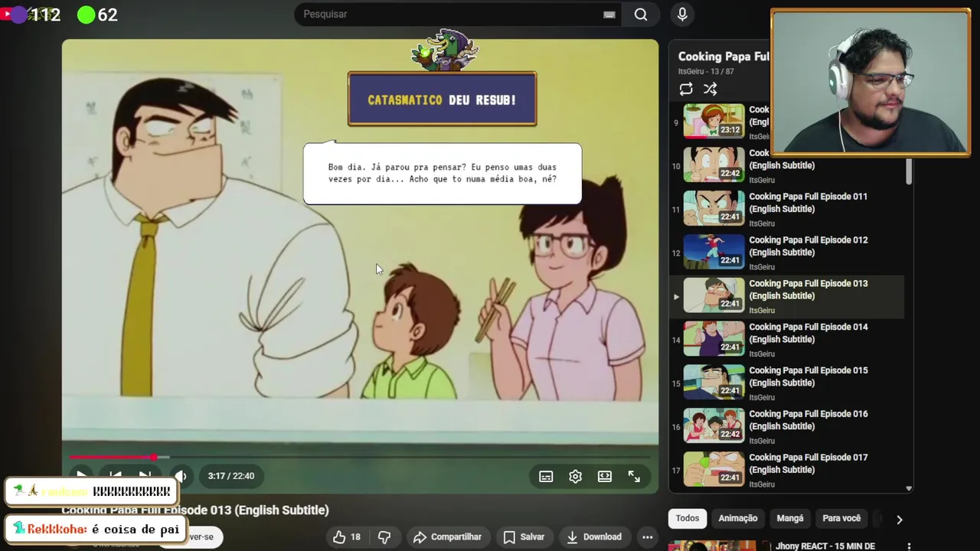Open playlist video 9 thumbnail (23:12)
This screenshot has width=980, height=551.
pyautogui.click(x=714, y=121)
